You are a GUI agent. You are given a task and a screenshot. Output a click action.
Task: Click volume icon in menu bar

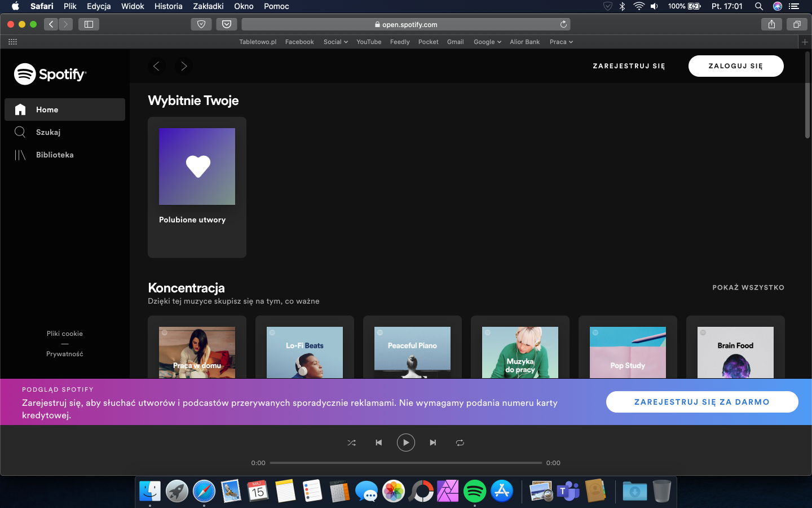tap(654, 6)
